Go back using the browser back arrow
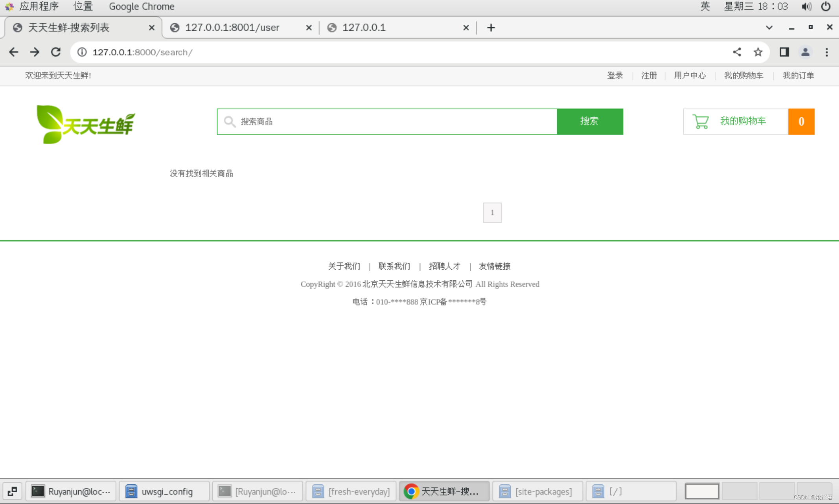The height and width of the screenshot is (504, 839). point(13,52)
